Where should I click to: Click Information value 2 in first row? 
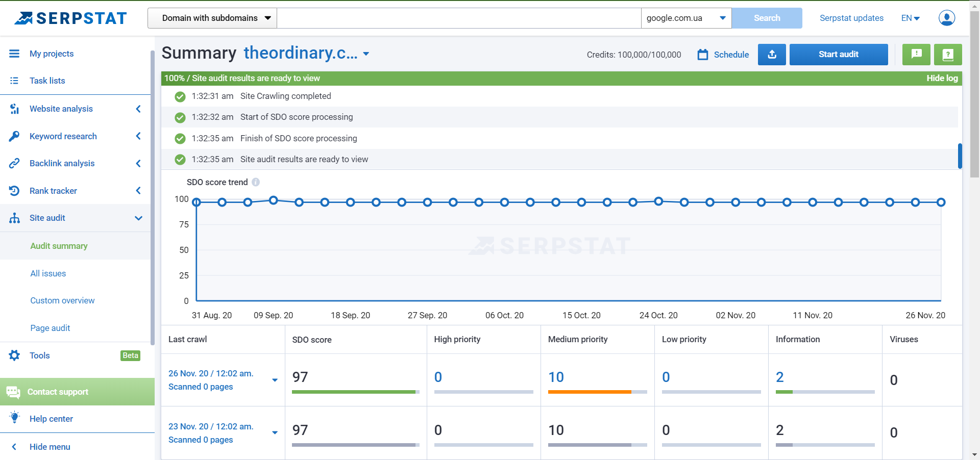tap(779, 377)
